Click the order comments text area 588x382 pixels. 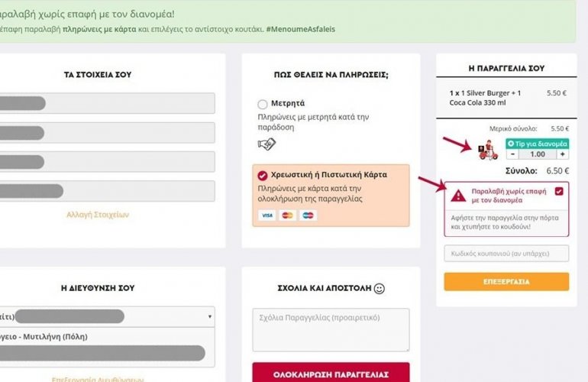(331, 330)
